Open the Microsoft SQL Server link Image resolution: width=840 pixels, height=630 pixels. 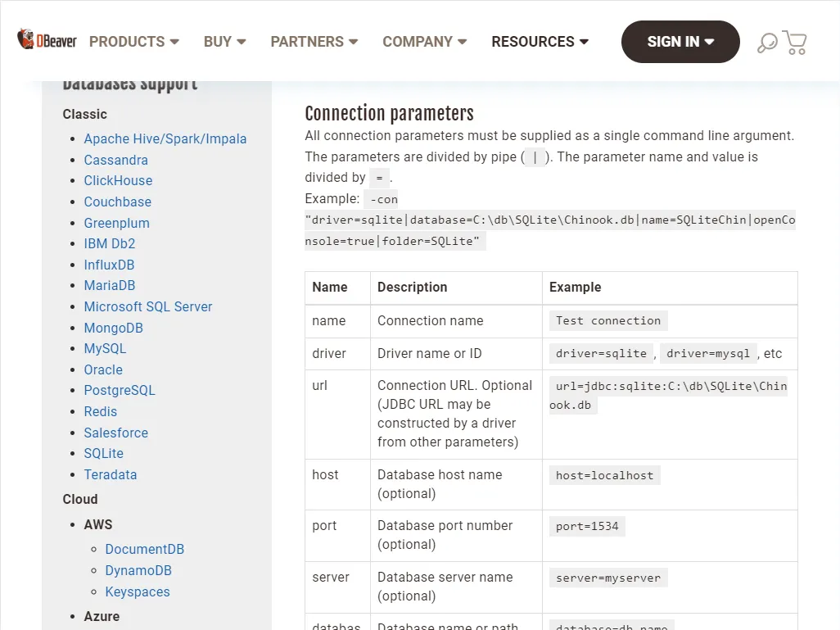pos(148,306)
